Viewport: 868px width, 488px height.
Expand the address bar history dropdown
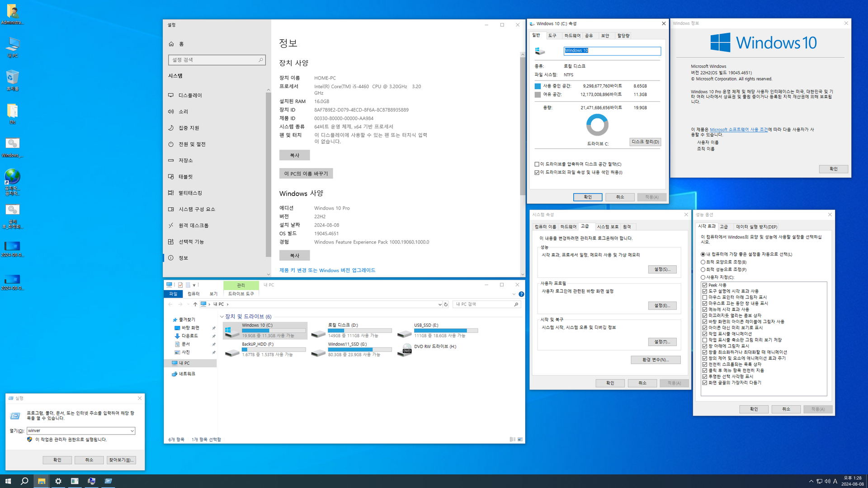pos(439,305)
